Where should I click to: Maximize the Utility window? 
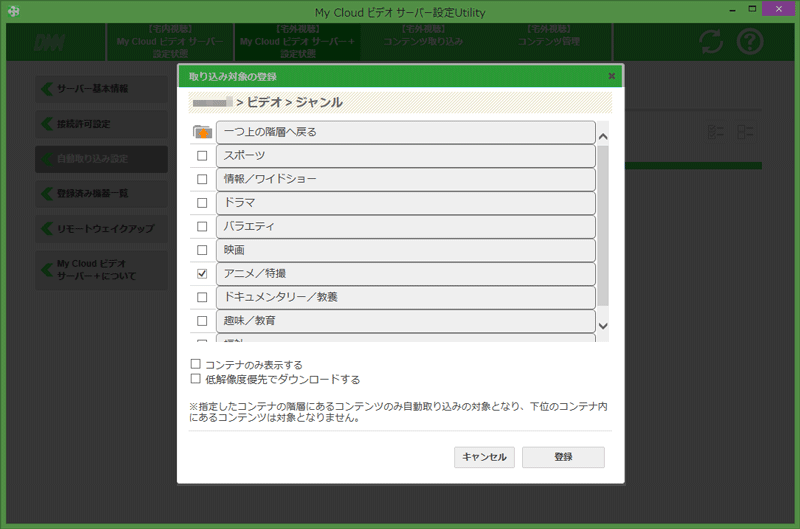pyautogui.click(x=752, y=9)
